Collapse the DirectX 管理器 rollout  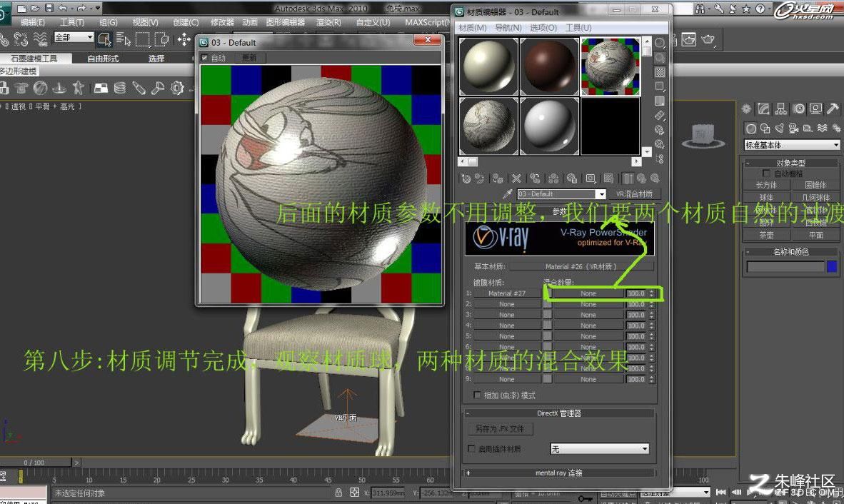[558, 413]
